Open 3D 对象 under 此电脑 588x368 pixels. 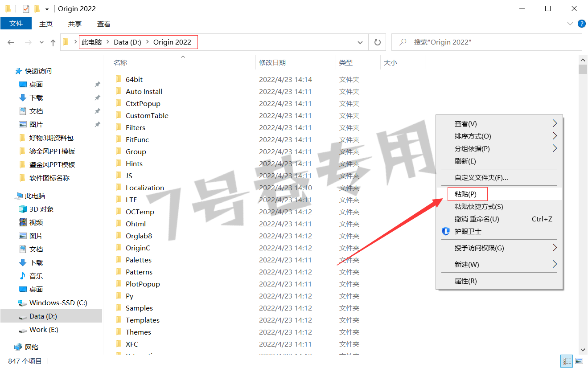click(x=41, y=209)
